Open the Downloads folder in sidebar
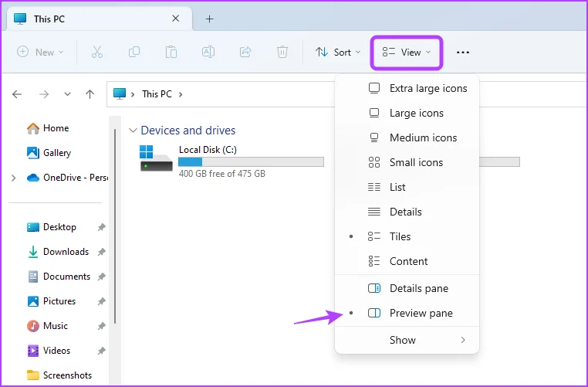Viewport: 588px width, 387px height. pos(58,252)
